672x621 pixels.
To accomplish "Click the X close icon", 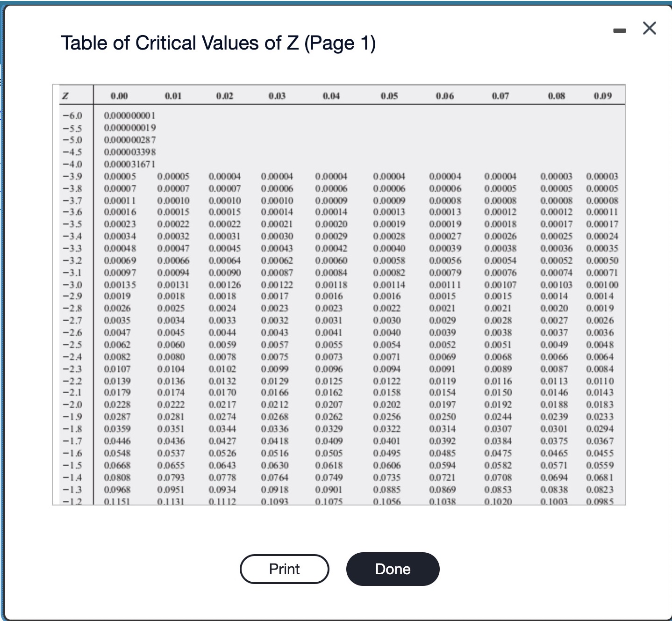I will (x=649, y=29).
